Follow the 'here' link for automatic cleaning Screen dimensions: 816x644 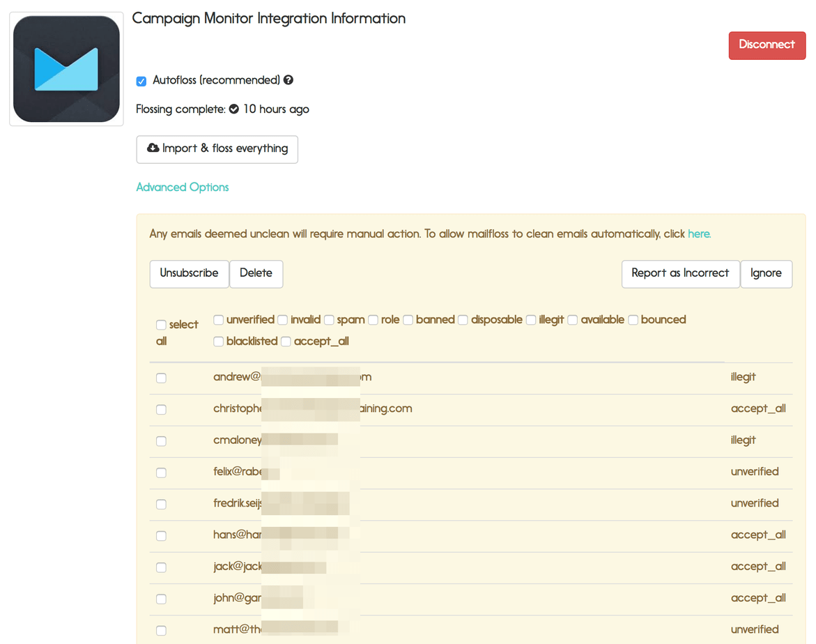click(699, 233)
